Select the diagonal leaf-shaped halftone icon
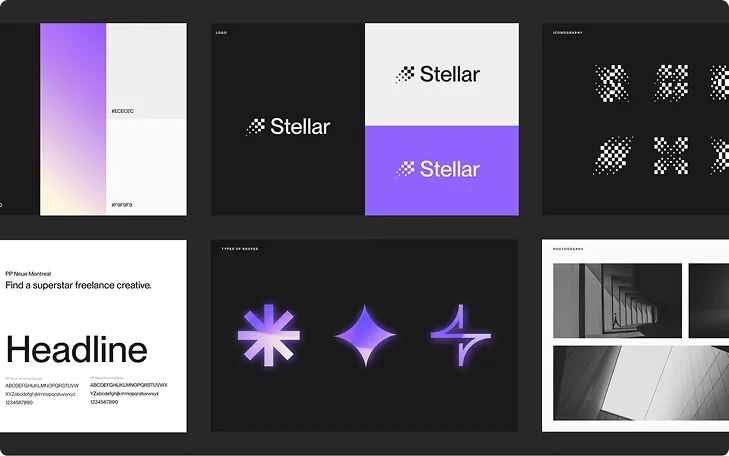 click(613, 156)
